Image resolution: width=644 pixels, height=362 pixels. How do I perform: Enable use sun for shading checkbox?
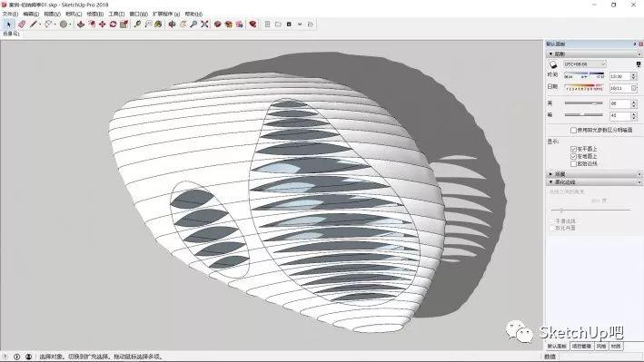point(573,130)
